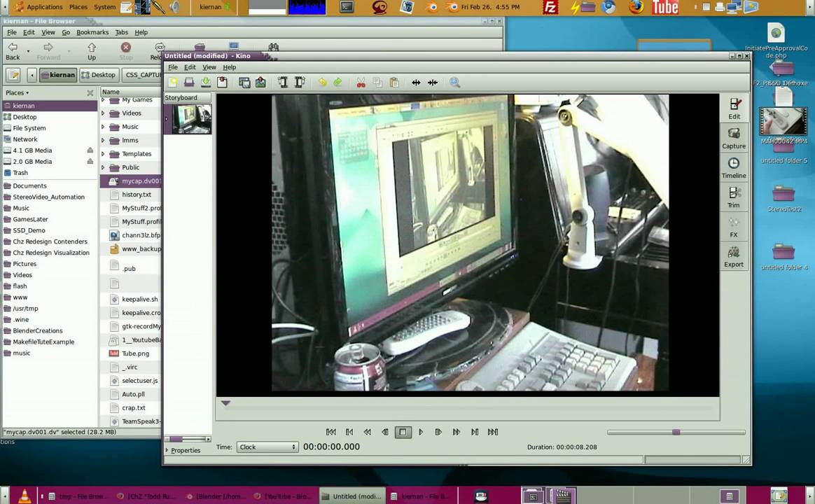This screenshot has height=504, width=815.
Task: Click the Firefox icon in top panel
Action: tap(636, 7)
